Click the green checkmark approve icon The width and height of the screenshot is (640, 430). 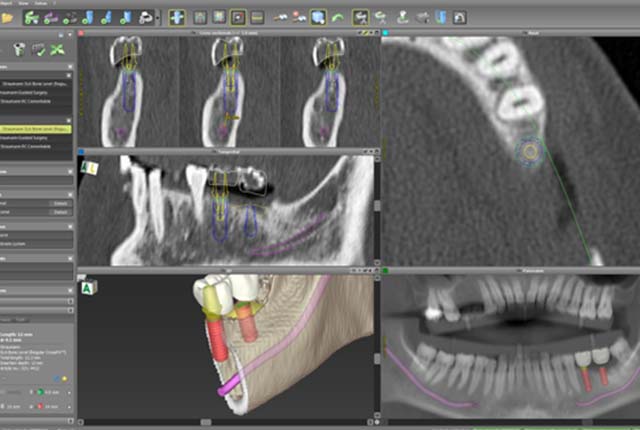(x=39, y=50)
